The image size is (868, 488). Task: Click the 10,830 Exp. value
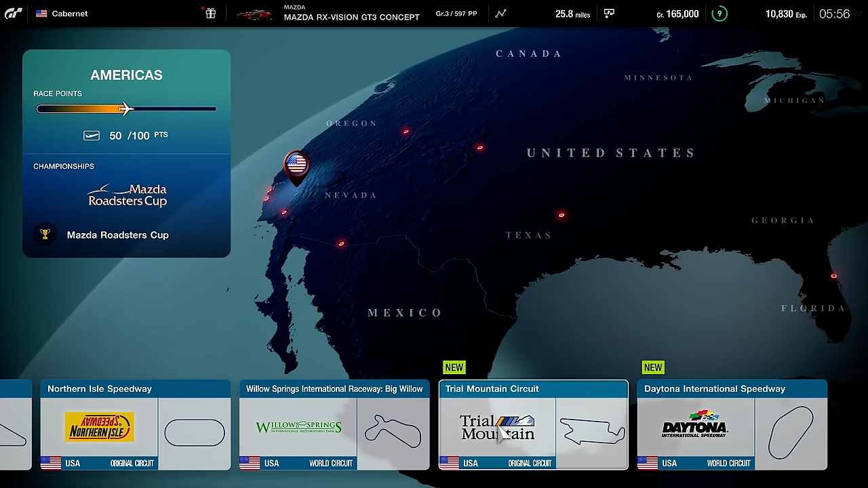pos(786,14)
